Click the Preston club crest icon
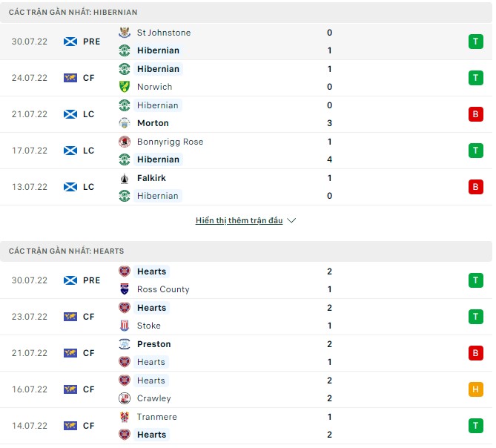The height and width of the screenshot is (448, 496). click(x=125, y=344)
